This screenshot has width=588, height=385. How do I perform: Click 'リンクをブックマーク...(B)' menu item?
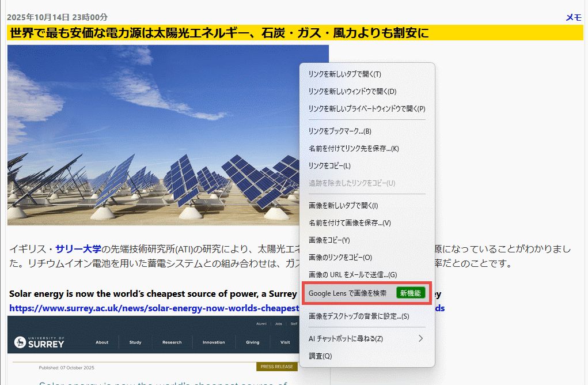[x=340, y=131]
